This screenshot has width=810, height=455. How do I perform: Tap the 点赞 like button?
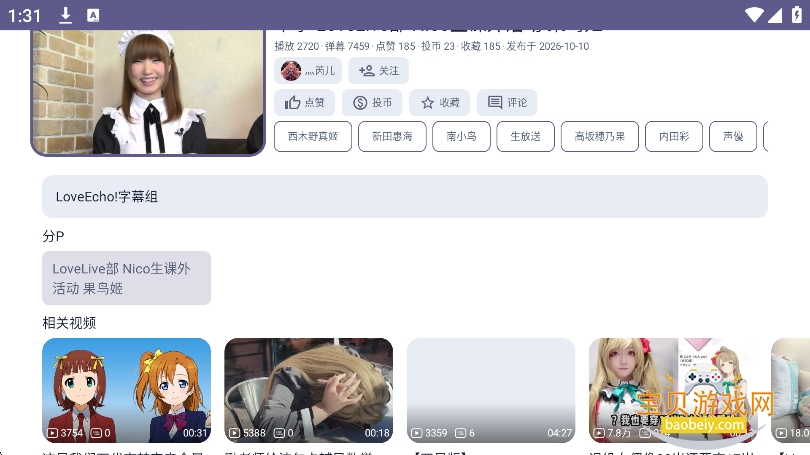304,102
